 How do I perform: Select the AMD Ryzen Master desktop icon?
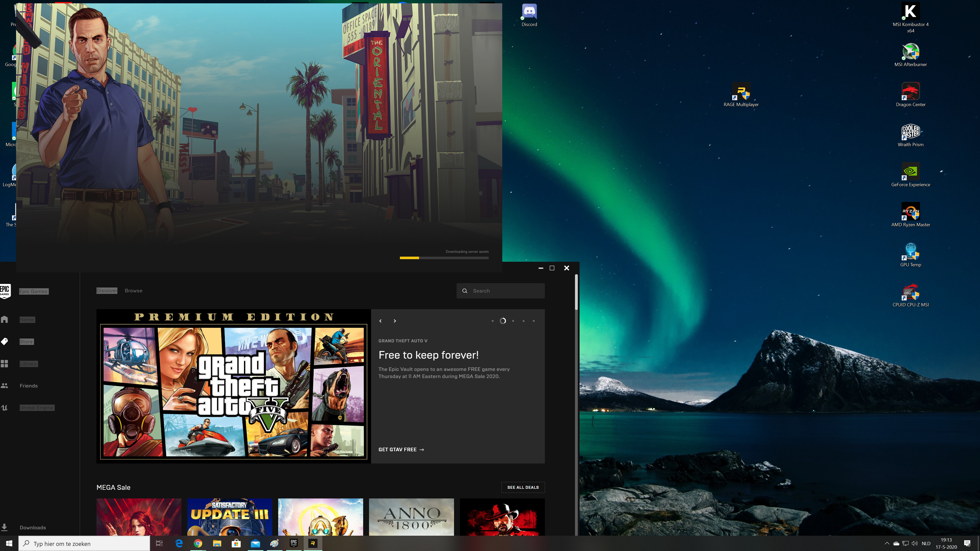tap(910, 215)
